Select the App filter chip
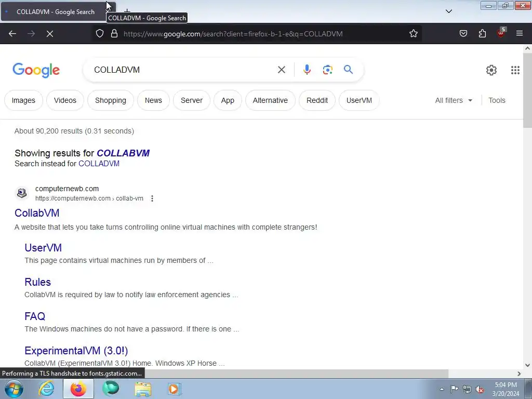Screen dimensions: 532x399 (x=228, y=100)
